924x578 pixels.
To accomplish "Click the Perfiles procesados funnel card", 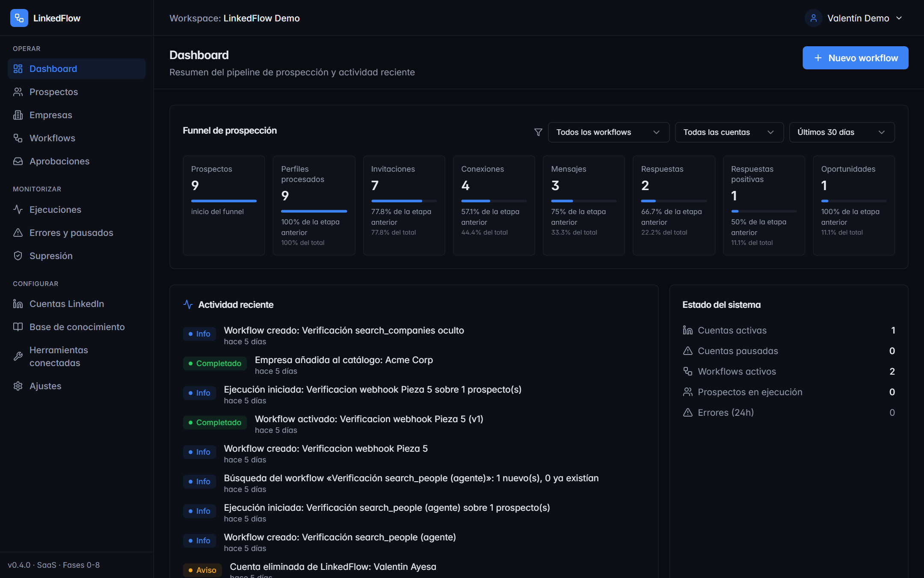I will point(314,206).
